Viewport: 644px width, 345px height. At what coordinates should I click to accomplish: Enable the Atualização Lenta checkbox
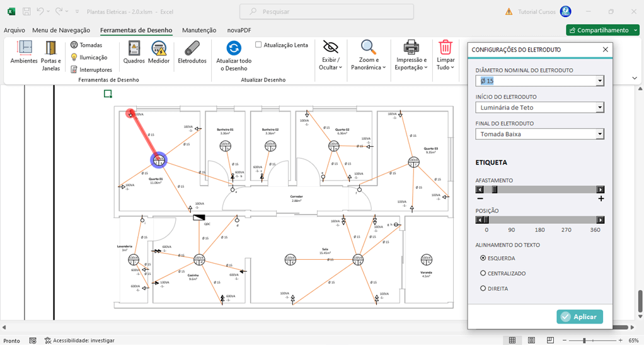pos(258,44)
